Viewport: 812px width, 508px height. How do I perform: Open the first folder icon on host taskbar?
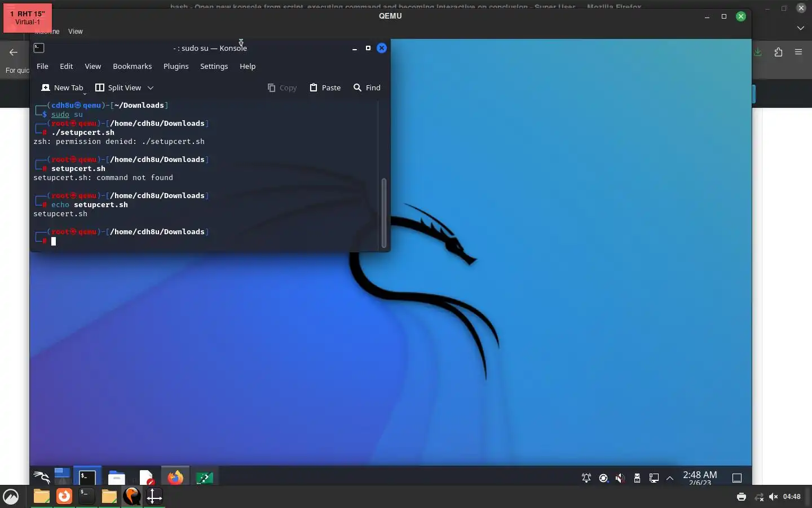41,497
